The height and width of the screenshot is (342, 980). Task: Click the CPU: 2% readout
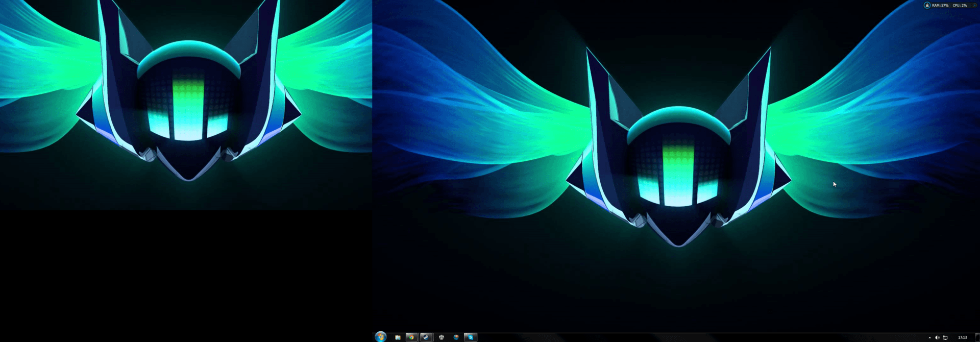point(960,5)
